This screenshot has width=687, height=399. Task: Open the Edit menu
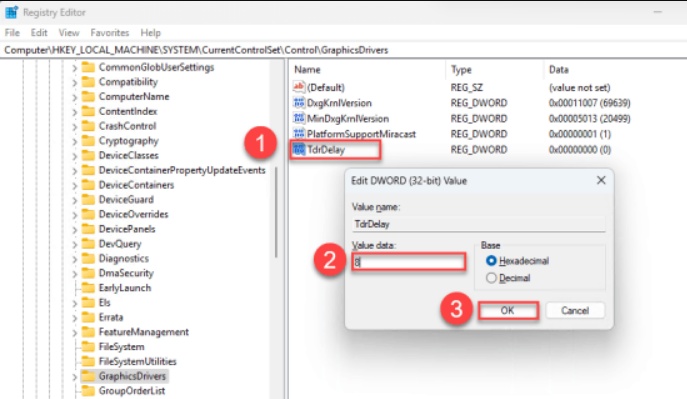pos(39,33)
